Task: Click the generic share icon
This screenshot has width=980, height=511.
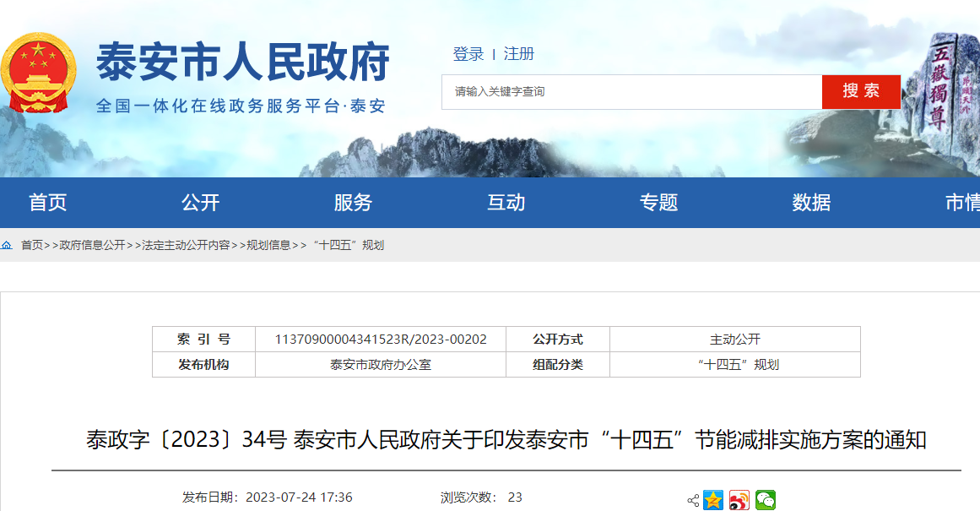Action: (x=693, y=501)
